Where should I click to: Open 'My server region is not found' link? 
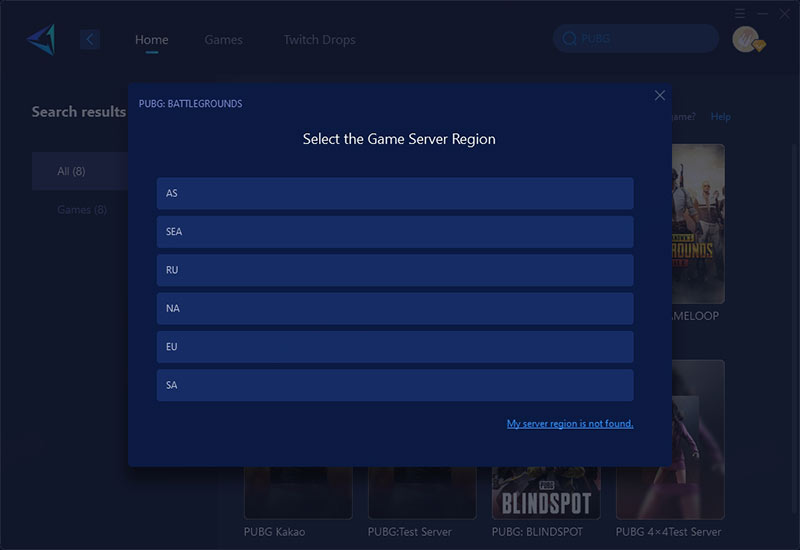(x=570, y=423)
